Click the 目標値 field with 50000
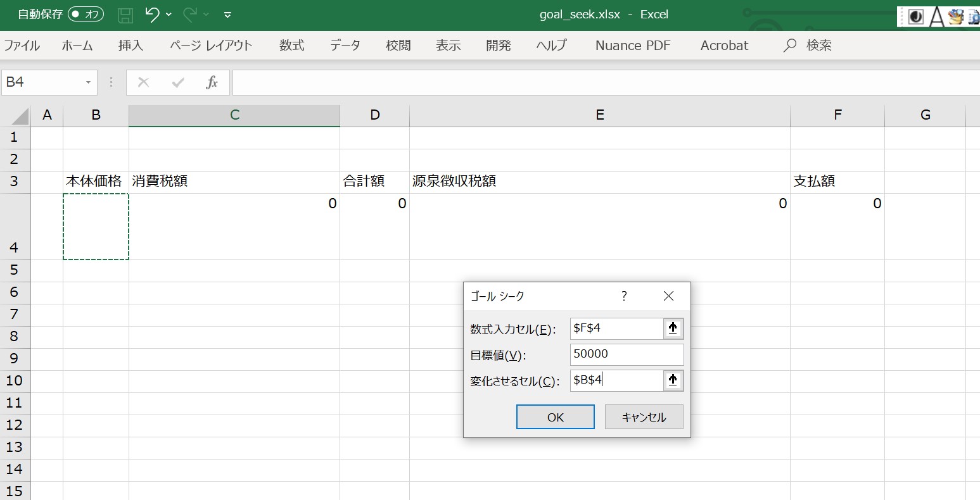Image resolution: width=980 pixels, height=500 pixels. [x=627, y=354]
